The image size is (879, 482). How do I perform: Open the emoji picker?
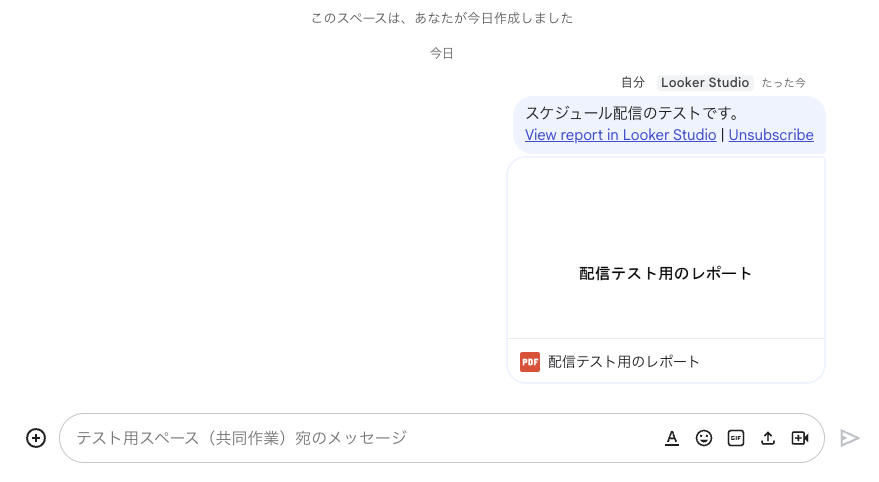(704, 438)
